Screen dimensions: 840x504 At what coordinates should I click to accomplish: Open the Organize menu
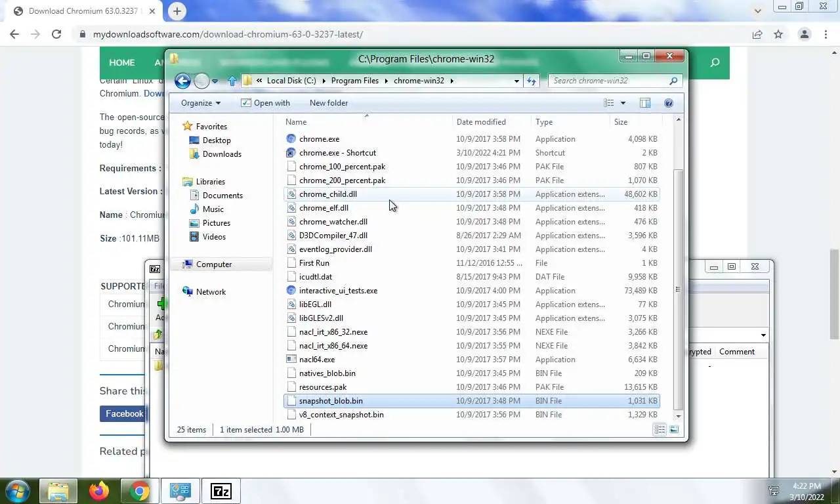pyautogui.click(x=201, y=103)
